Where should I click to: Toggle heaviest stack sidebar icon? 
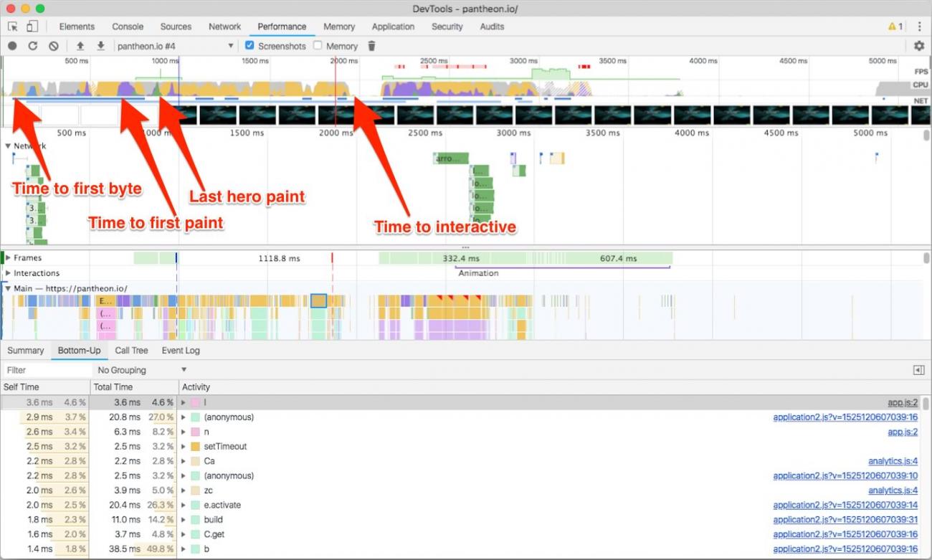click(x=918, y=370)
